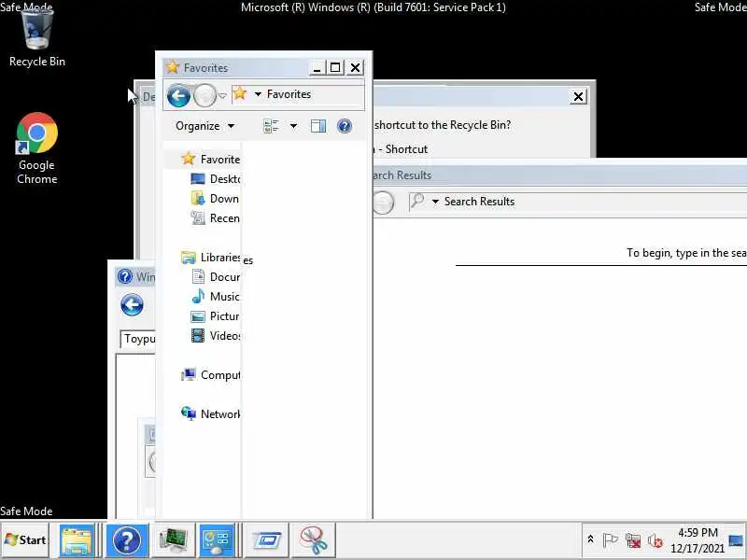The height and width of the screenshot is (560, 747).
Task: Open Task Manager taskbar icon
Action: (x=173, y=540)
